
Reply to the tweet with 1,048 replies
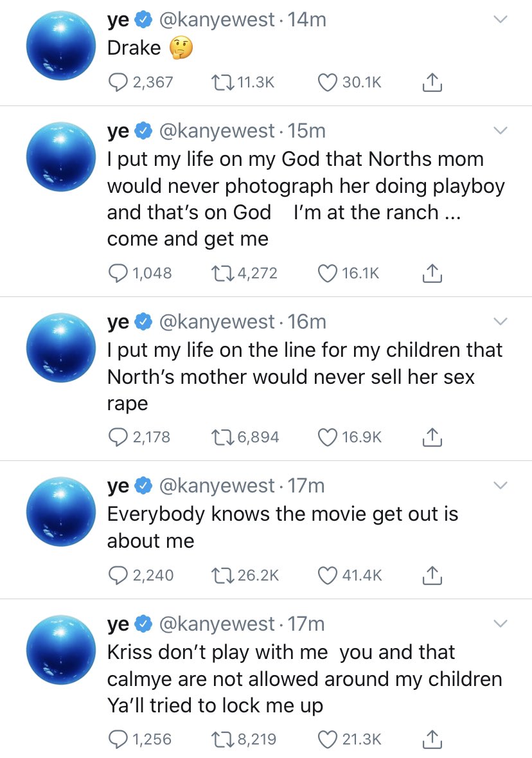[117, 273]
